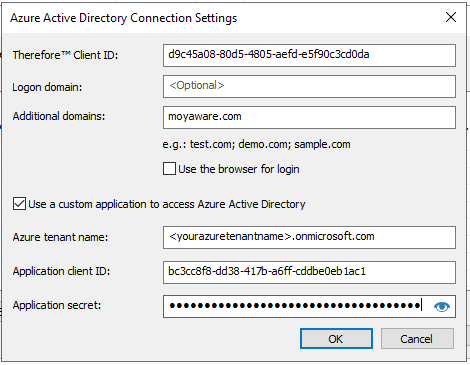Image resolution: width=470 pixels, height=365 pixels.
Task: Click example text 'e.g.: test.com; demo.com; sample.com'
Action: pos(256,144)
